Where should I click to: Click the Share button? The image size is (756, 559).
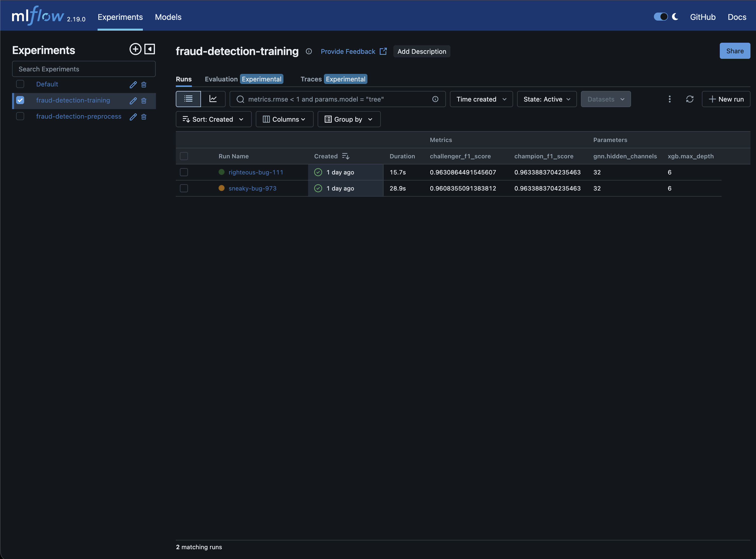click(735, 51)
